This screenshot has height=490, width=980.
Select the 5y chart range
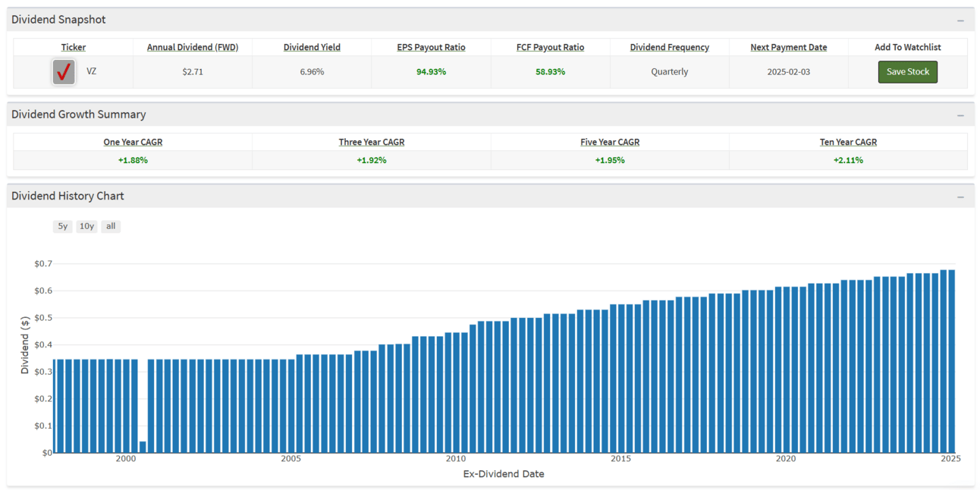(63, 226)
